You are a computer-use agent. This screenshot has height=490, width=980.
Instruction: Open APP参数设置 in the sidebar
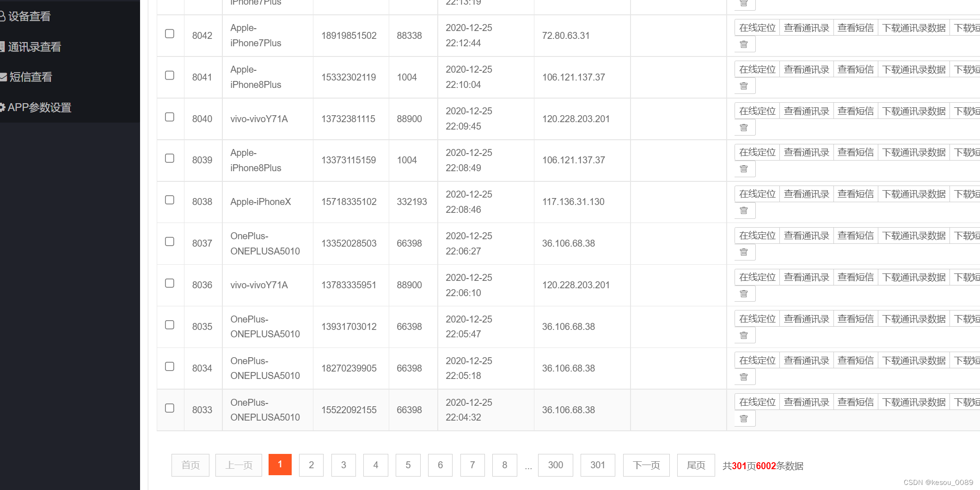click(40, 107)
